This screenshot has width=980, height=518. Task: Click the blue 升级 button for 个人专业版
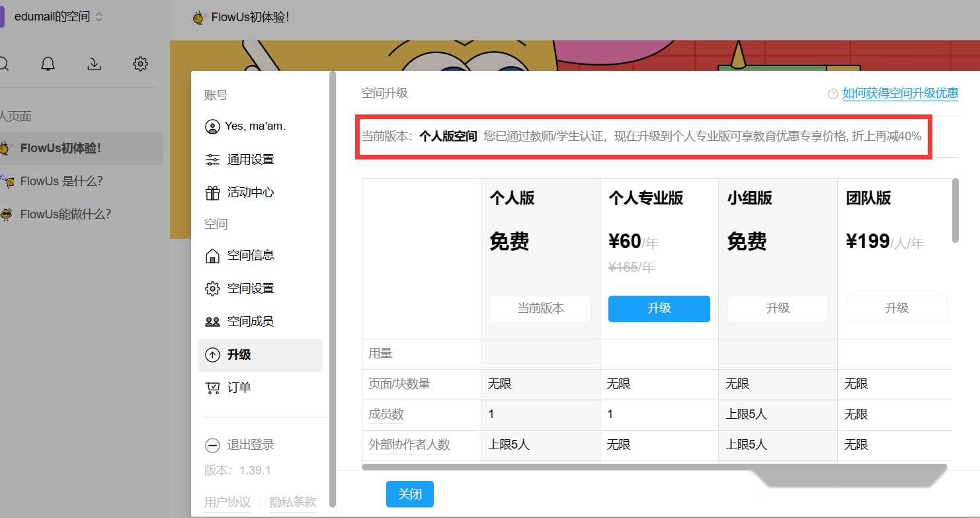pos(659,308)
